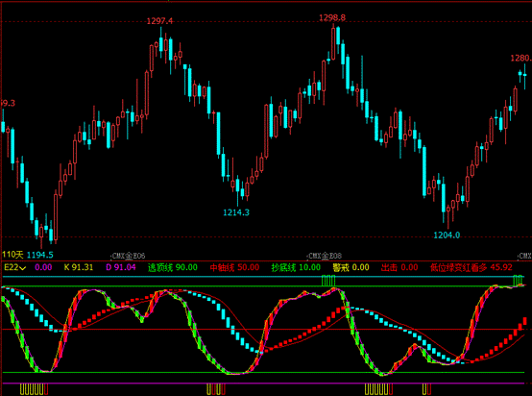Select the 1298.8 peak price label
The image size is (532, 396).
(x=332, y=17)
